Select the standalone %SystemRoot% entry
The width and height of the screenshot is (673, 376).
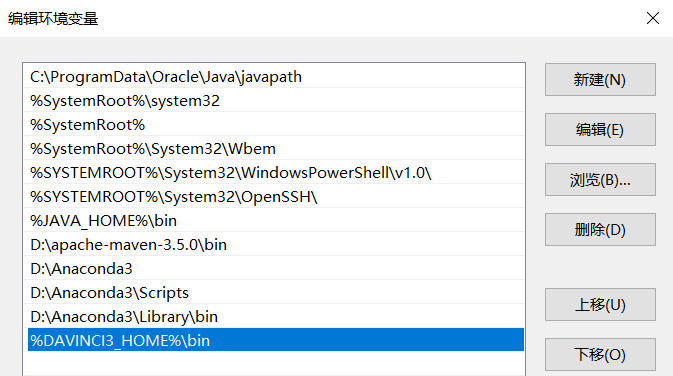pos(276,125)
